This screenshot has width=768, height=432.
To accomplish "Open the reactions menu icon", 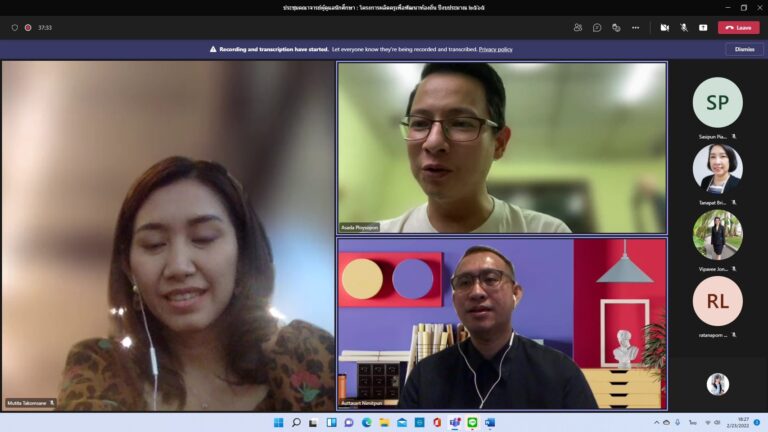I will [616, 27].
